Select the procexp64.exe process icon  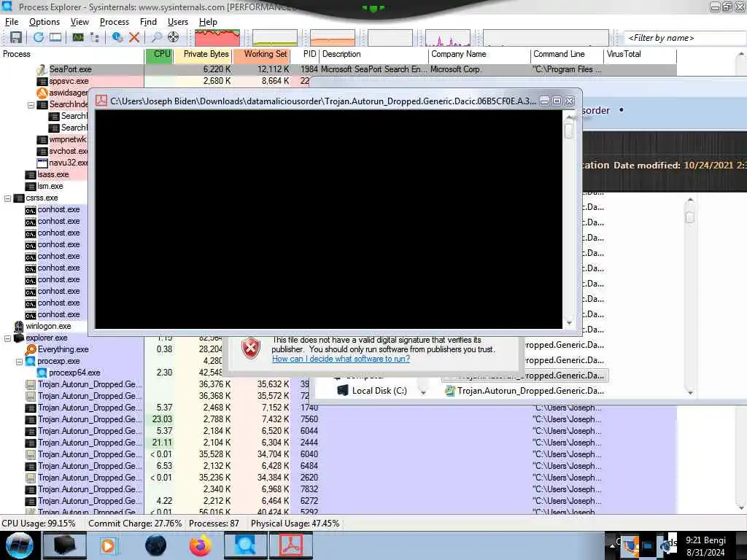42,373
